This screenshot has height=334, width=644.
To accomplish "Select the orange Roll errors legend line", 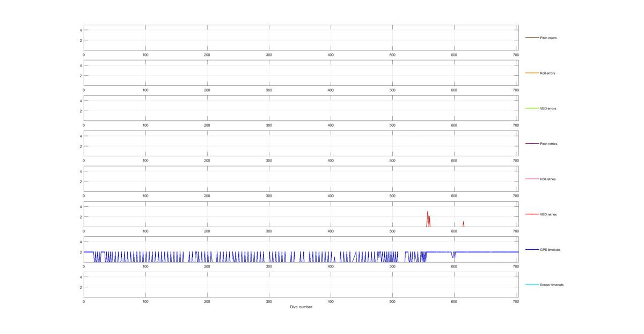I will point(532,73).
